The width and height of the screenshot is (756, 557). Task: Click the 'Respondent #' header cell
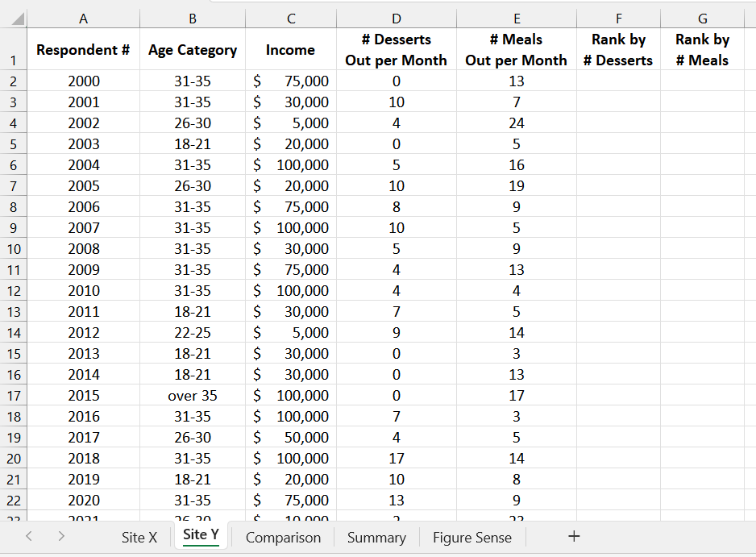click(x=83, y=50)
